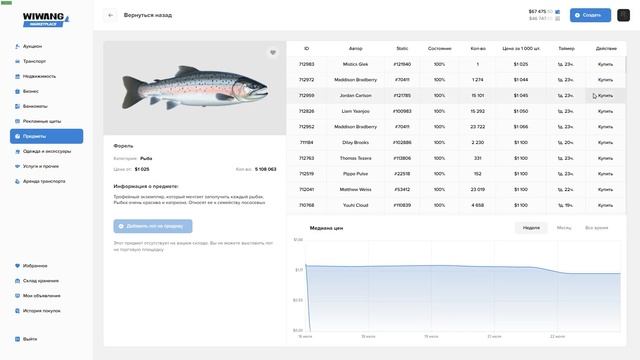Screen dimensions: 640x360
Task: Buy Pippa Pulse's lot 712519
Action: click(605, 173)
